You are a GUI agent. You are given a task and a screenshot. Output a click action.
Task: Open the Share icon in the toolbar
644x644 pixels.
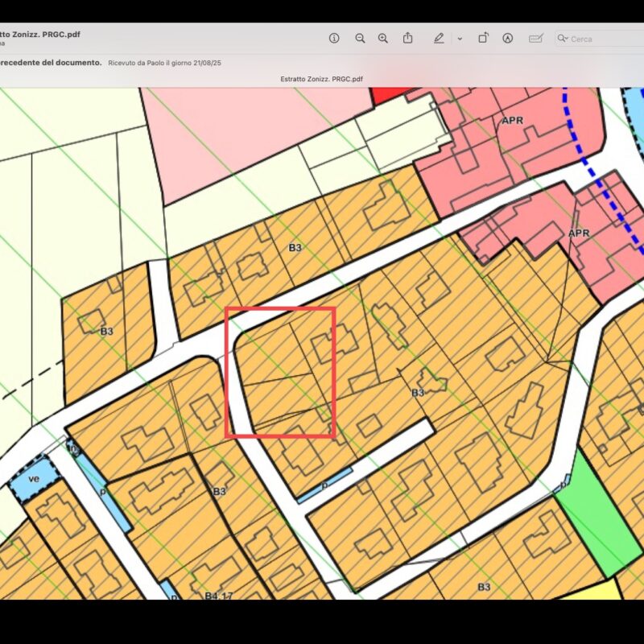[x=408, y=38]
